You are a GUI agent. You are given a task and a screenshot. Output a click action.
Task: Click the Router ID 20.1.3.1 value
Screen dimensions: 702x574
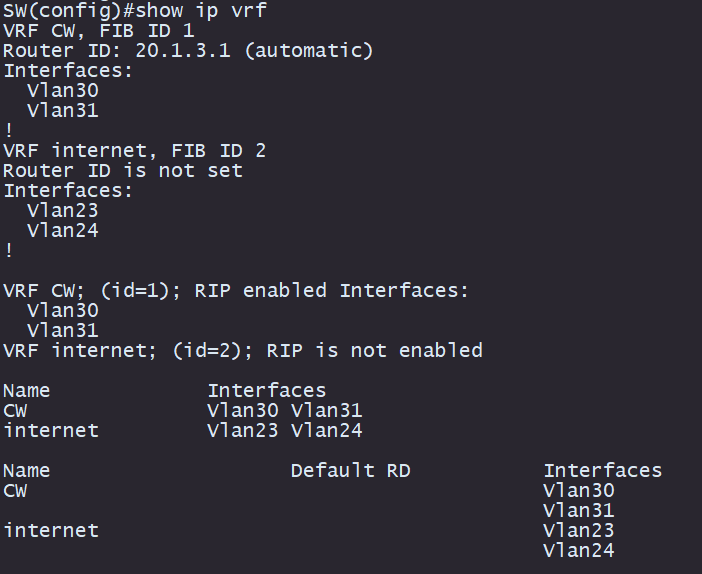(x=183, y=50)
